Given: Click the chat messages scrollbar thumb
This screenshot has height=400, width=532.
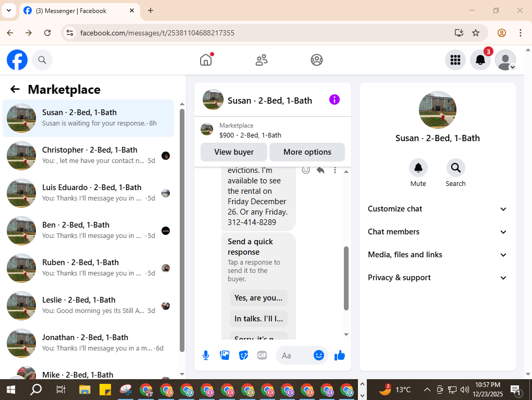Looking at the screenshot, I should pos(346,278).
